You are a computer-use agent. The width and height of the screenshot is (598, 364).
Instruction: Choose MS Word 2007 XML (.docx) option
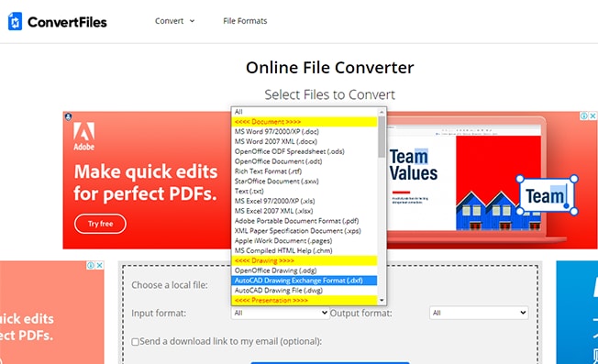(305, 142)
